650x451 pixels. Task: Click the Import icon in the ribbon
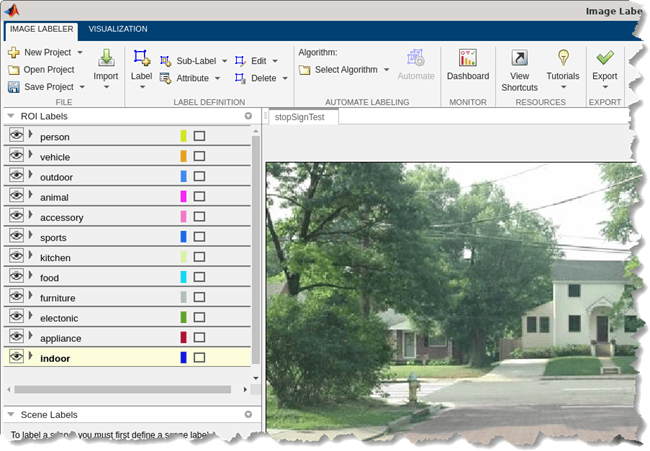[x=106, y=58]
